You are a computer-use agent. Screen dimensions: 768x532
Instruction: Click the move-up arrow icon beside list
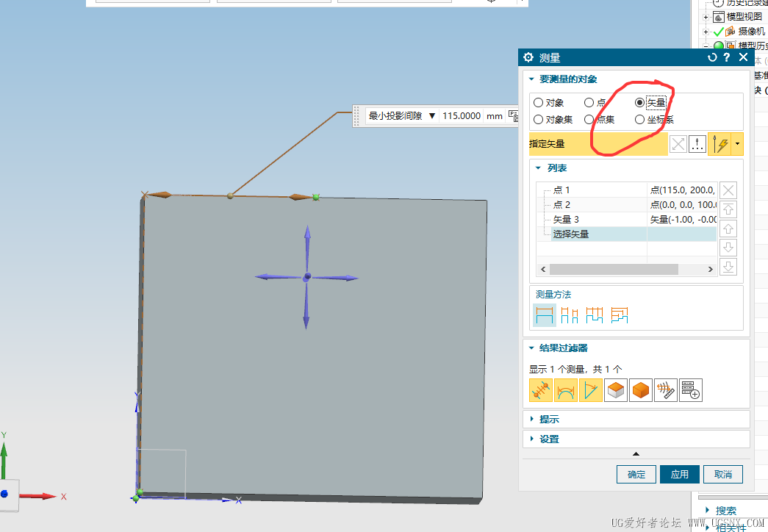click(x=728, y=229)
